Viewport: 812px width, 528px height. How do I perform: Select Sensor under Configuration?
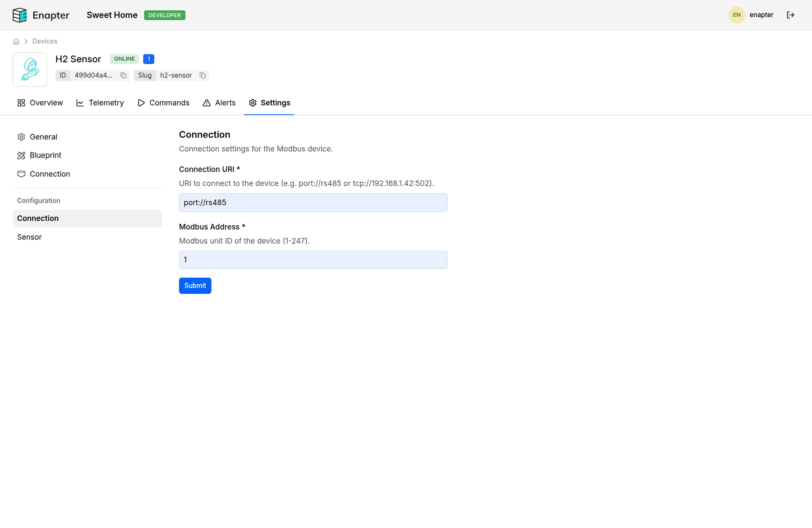point(29,236)
